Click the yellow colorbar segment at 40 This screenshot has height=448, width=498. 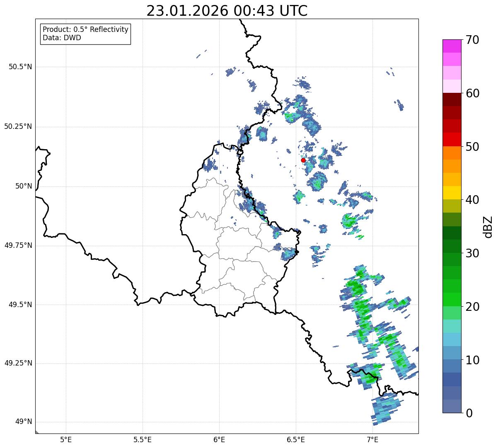[452, 193]
